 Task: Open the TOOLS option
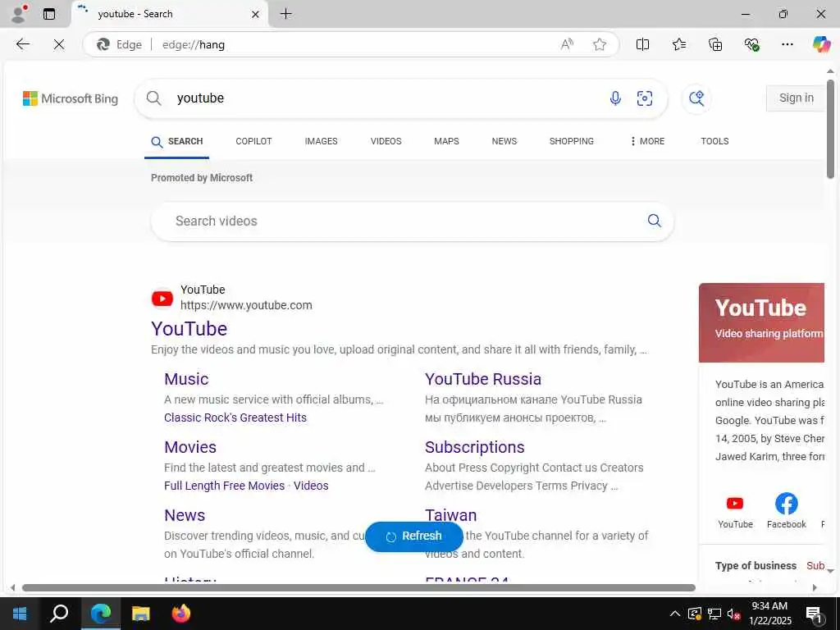(x=714, y=141)
